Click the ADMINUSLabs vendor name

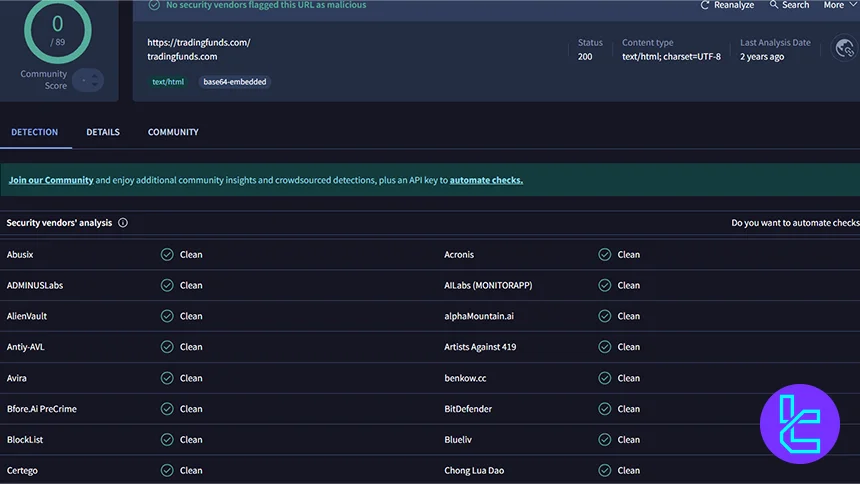pyautogui.click(x=35, y=285)
